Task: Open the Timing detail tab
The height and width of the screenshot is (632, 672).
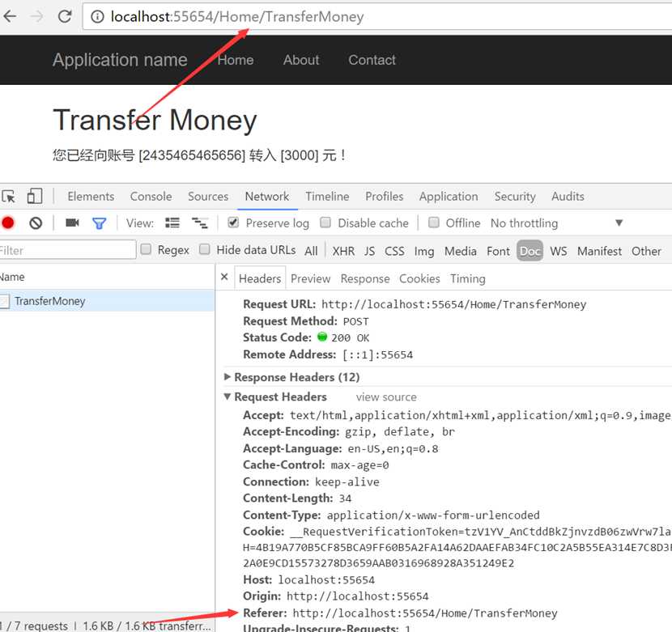Action: click(468, 278)
